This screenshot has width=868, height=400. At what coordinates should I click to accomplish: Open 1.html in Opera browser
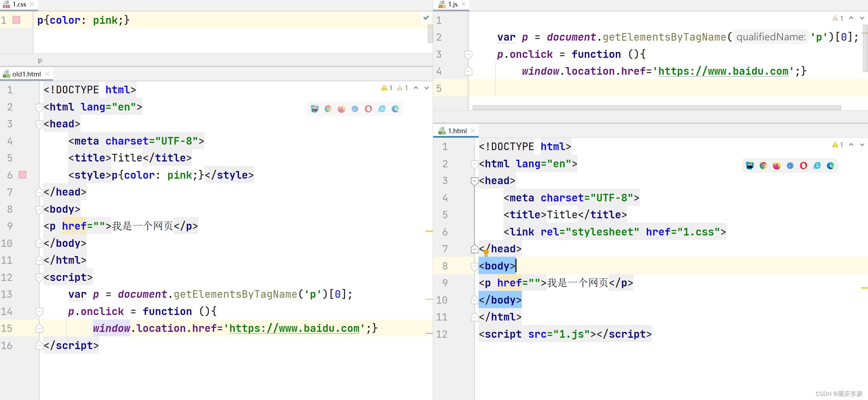pos(804,166)
